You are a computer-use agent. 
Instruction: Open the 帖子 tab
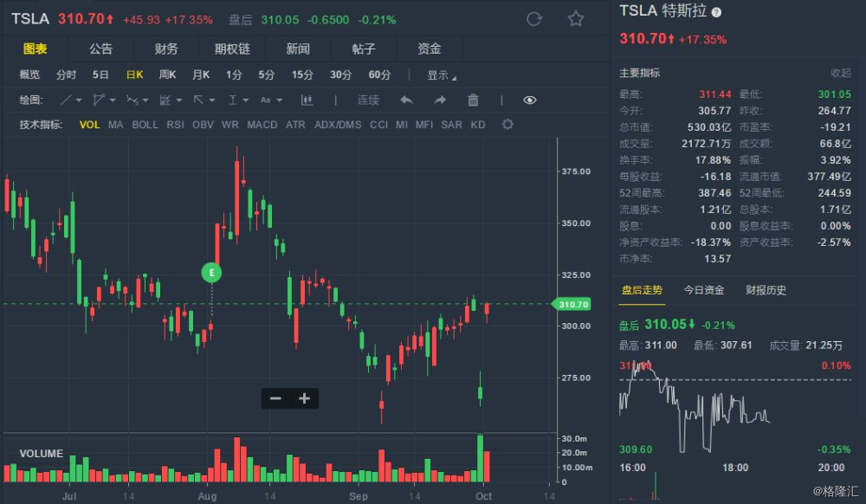364,48
